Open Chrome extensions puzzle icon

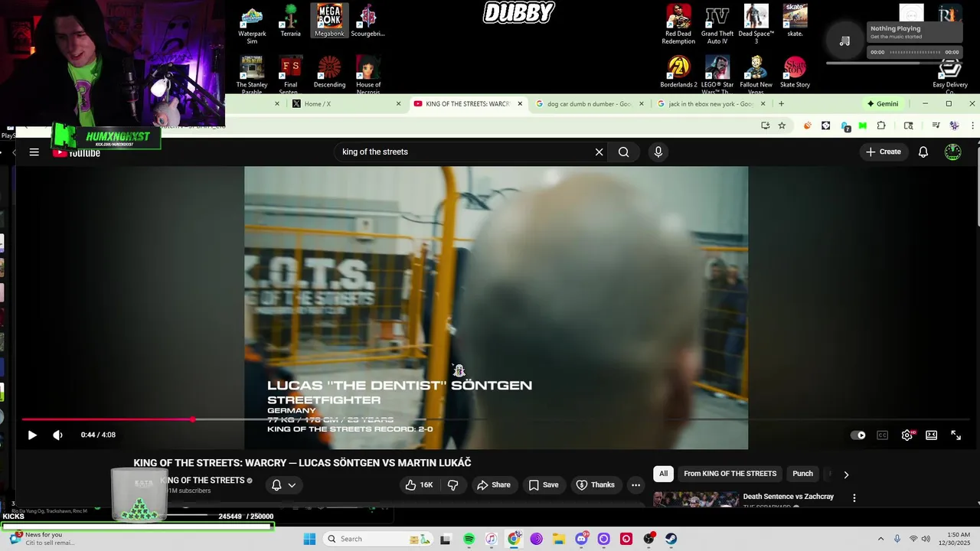point(881,126)
